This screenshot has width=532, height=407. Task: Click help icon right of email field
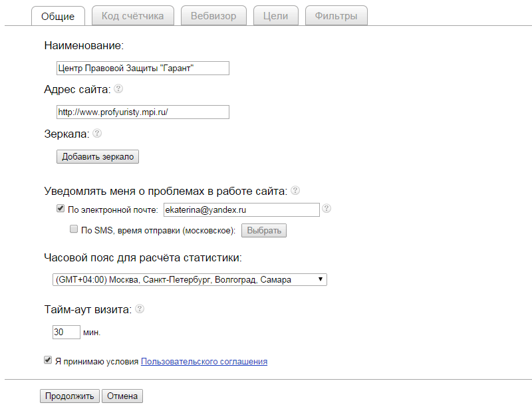[x=327, y=209]
